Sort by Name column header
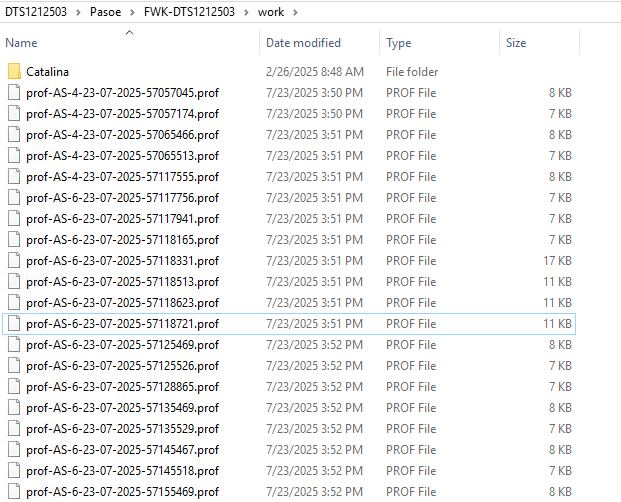The image size is (621, 502). click(21, 43)
